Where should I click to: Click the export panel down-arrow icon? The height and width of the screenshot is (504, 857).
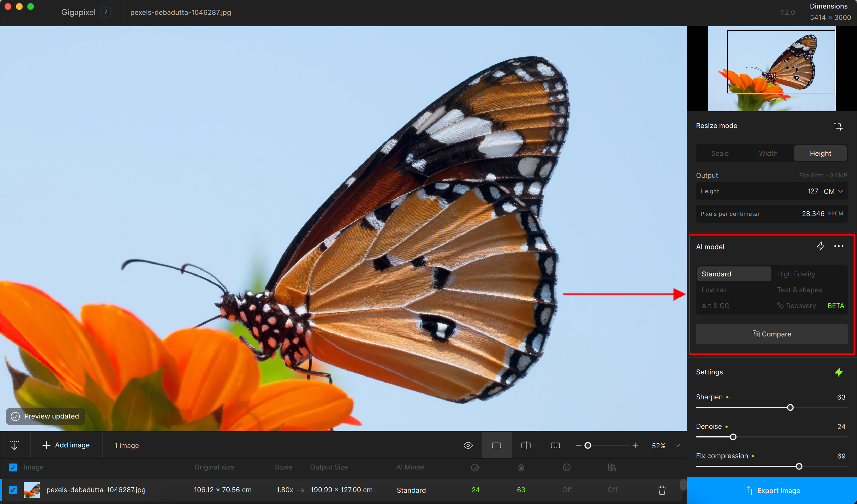click(x=14, y=445)
